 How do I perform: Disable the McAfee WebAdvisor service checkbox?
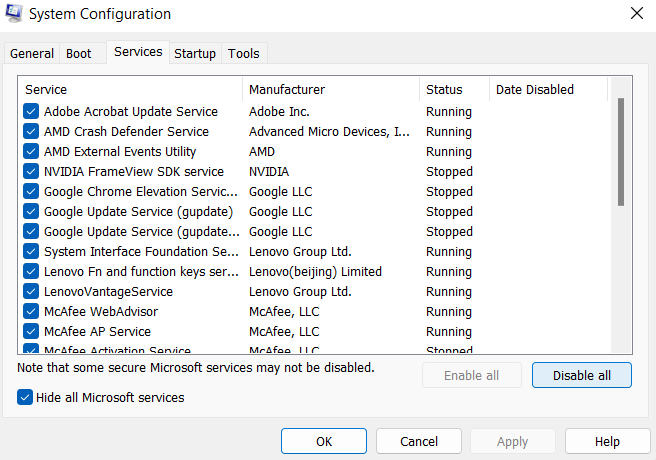pyautogui.click(x=31, y=312)
